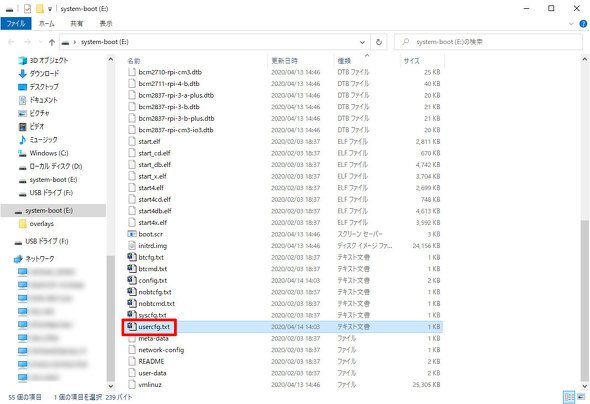Open ピクチャ in the navigation pane

40,113
